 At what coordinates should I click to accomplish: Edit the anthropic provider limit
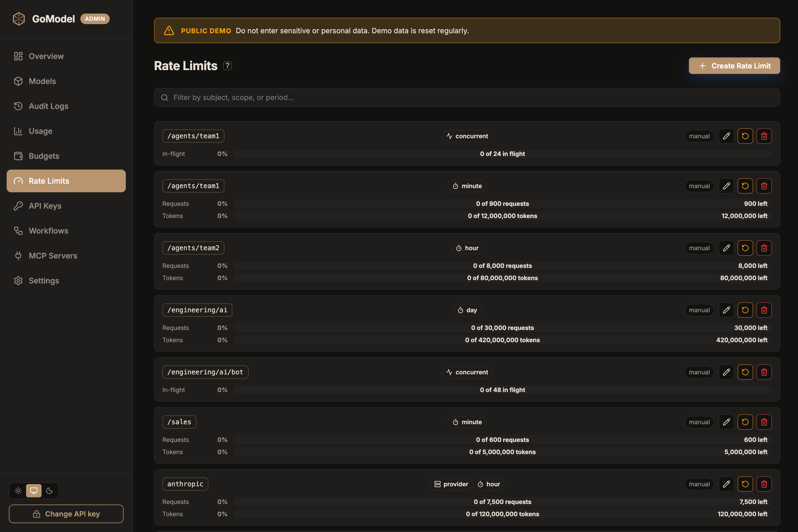pos(727,484)
